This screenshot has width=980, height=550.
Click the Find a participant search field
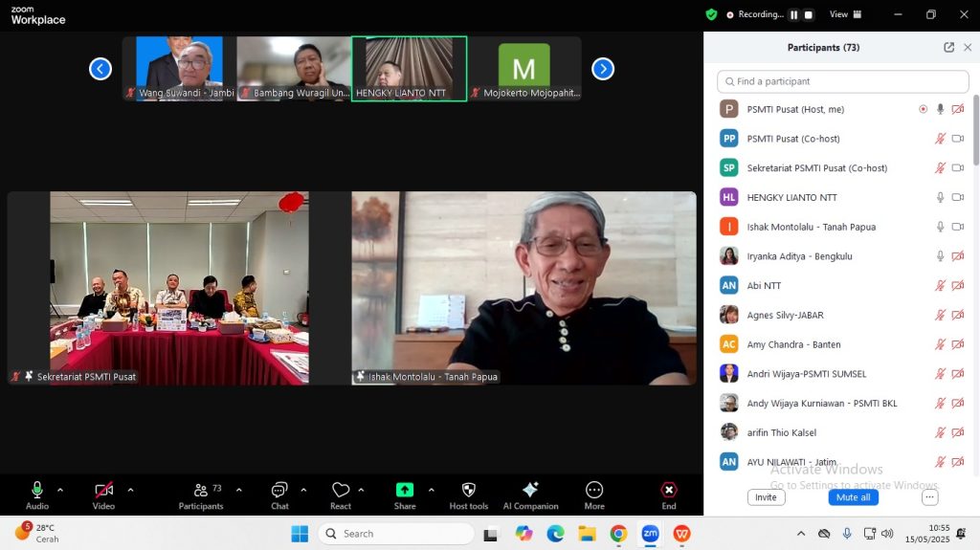pyautogui.click(x=842, y=81)
